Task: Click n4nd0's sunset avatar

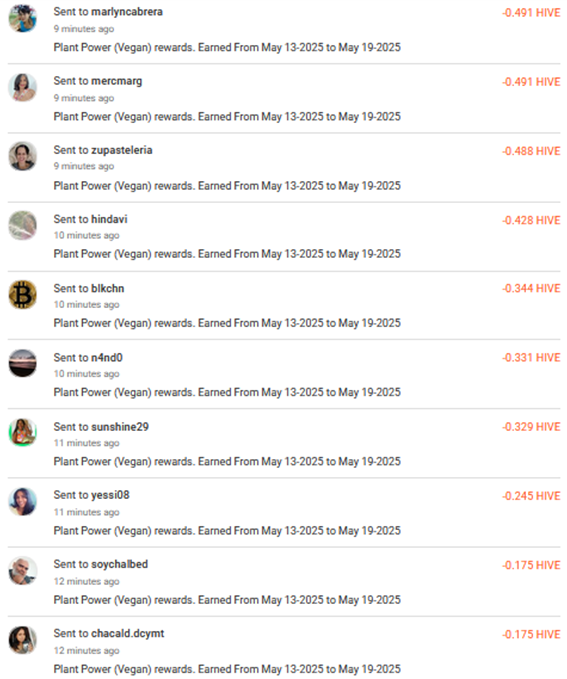Action: click(x=23, y=363)
